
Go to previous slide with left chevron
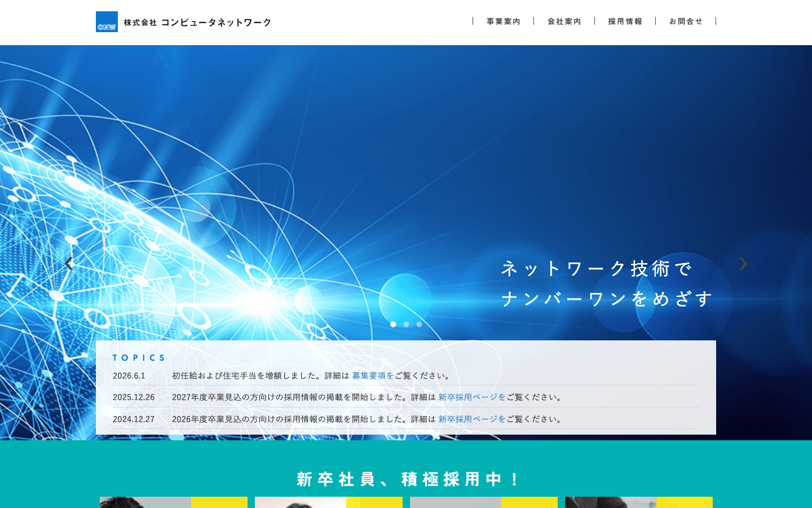coord(68,264)
